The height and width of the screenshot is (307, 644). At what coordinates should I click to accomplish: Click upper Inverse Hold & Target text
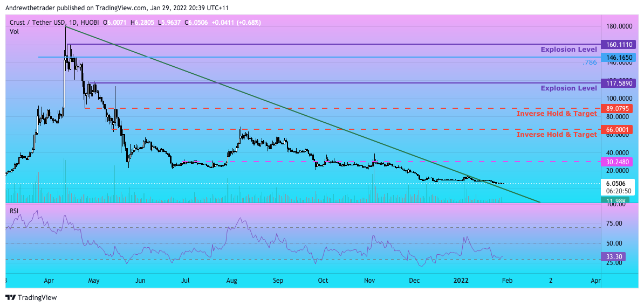point(557,113)
